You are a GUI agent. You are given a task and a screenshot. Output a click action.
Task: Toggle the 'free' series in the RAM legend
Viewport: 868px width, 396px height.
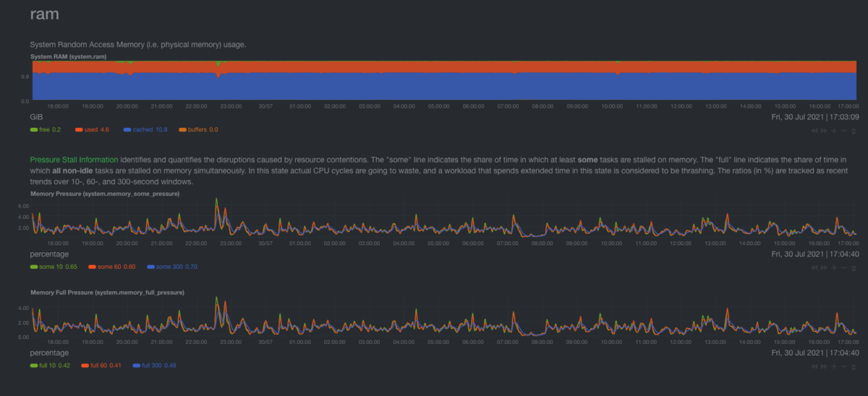[x=45, y=129]
